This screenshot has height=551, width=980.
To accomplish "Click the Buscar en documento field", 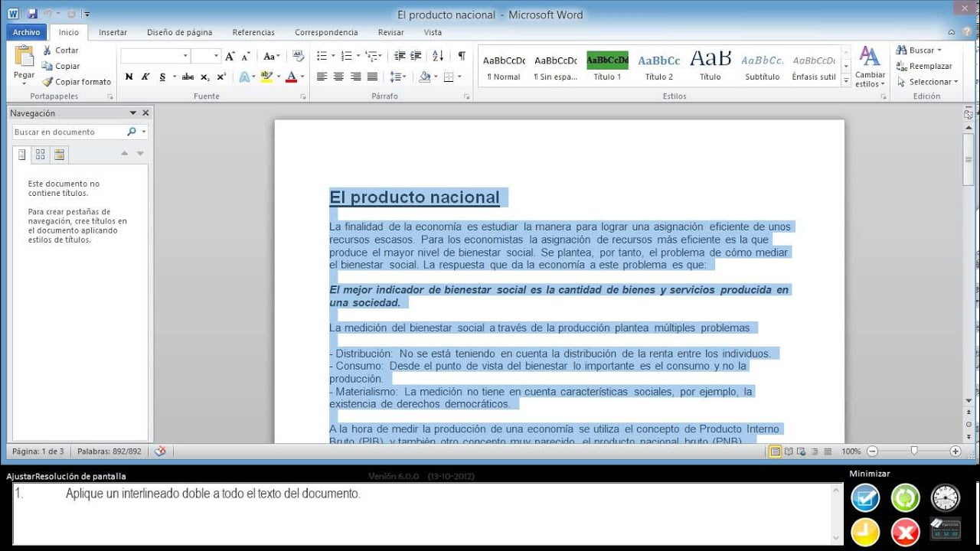I will pos(70,132).
